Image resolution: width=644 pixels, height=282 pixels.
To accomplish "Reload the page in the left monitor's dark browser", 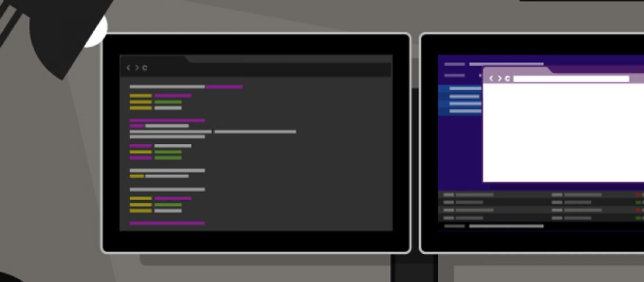I will click(x=145, y=68).
